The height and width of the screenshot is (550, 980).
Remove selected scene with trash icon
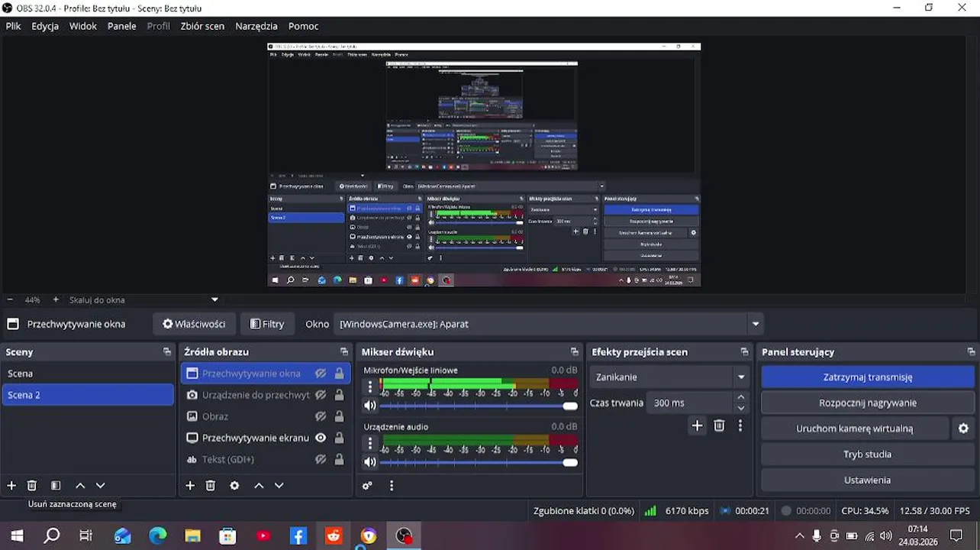point(32,485)
